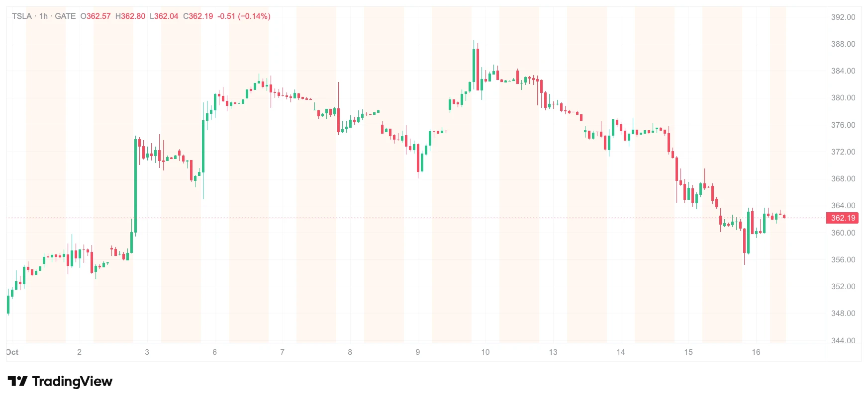Click the GATE exchange label

pyautogui.click(x=65, y=16)
